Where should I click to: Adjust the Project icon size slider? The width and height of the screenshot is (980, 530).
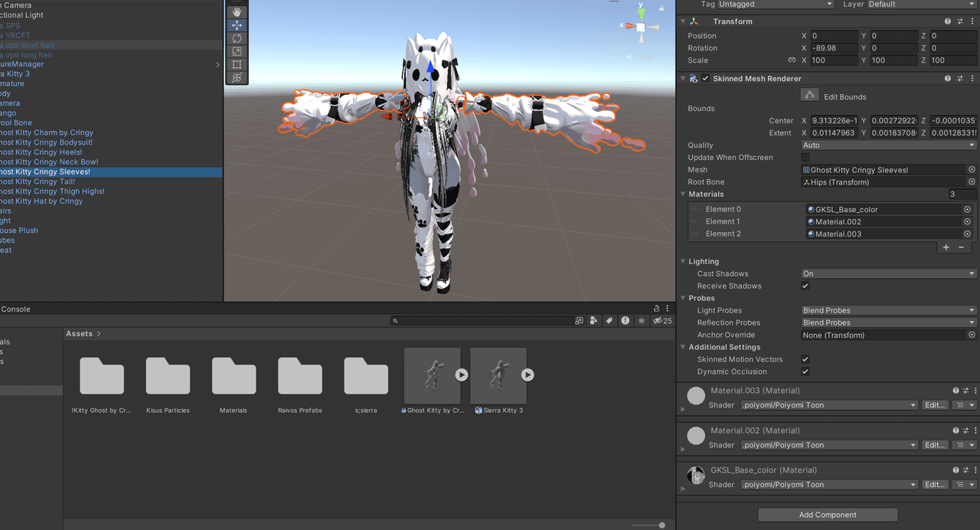(x=648, y=525)
